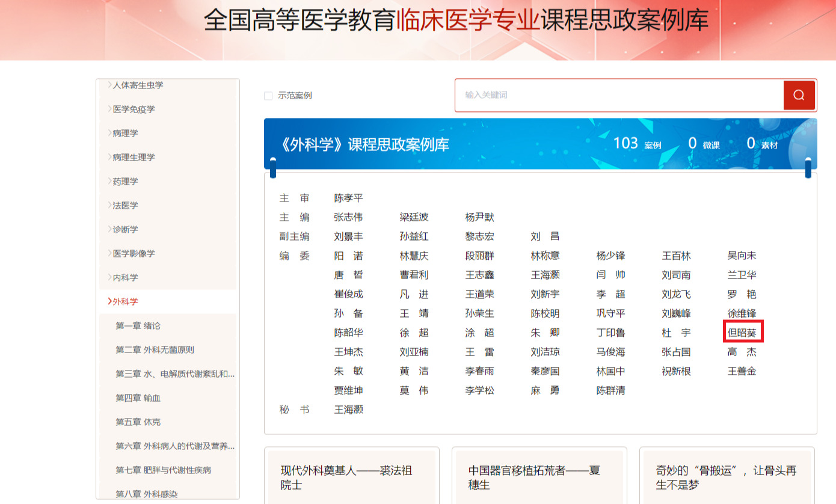
Task: Open 病理生理学 in the sidebar
Action: pos(134,158)
